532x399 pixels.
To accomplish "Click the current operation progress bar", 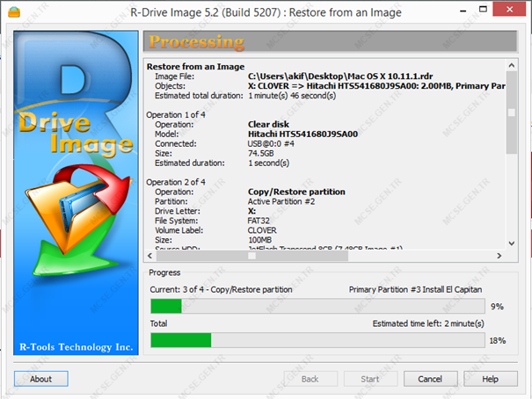I will point(317,306).
